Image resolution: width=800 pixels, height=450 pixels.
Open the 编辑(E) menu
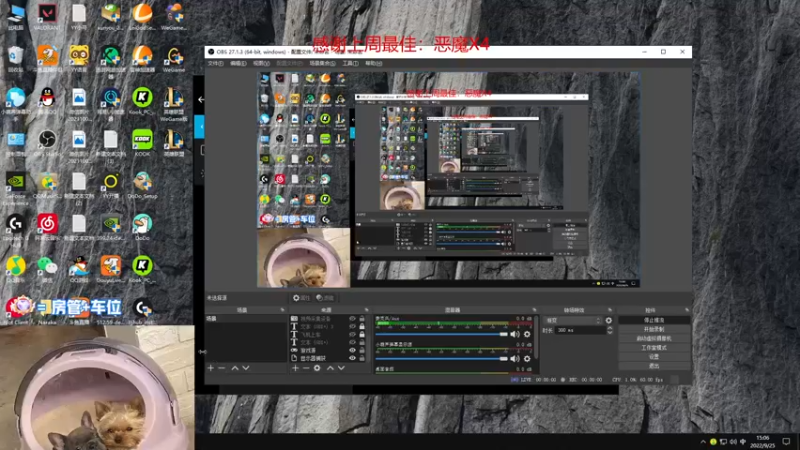pyautogui.click(x=238, y=63)
